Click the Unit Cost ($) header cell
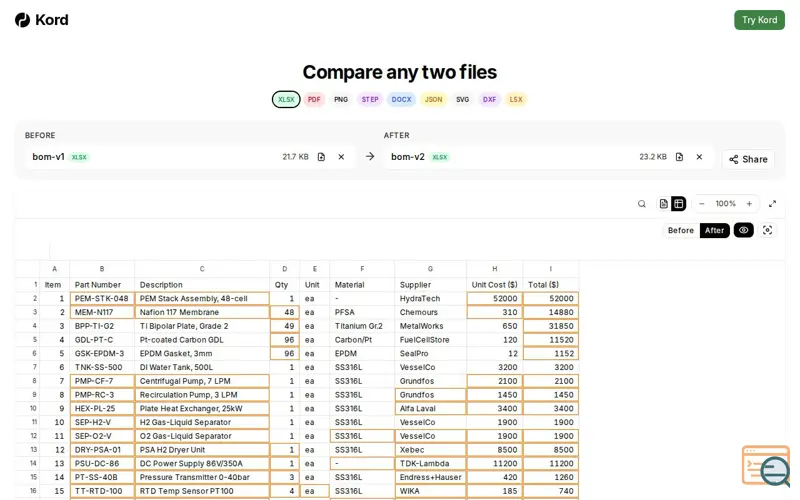800x500 pixels. [494, 285]
